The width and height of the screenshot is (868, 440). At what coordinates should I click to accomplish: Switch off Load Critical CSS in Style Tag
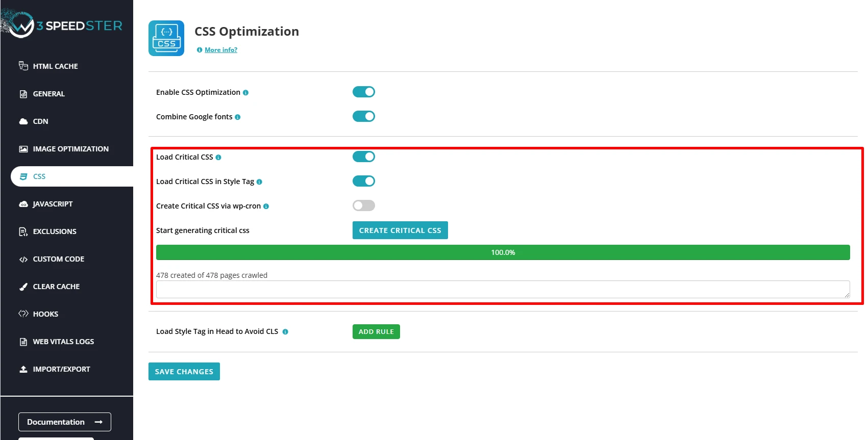[364, 181]
